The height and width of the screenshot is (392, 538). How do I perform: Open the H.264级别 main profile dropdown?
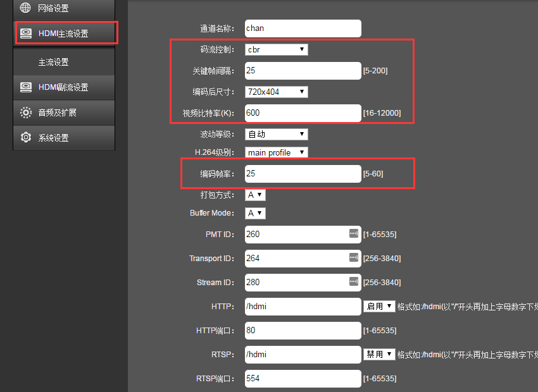(x=276, y=152)
